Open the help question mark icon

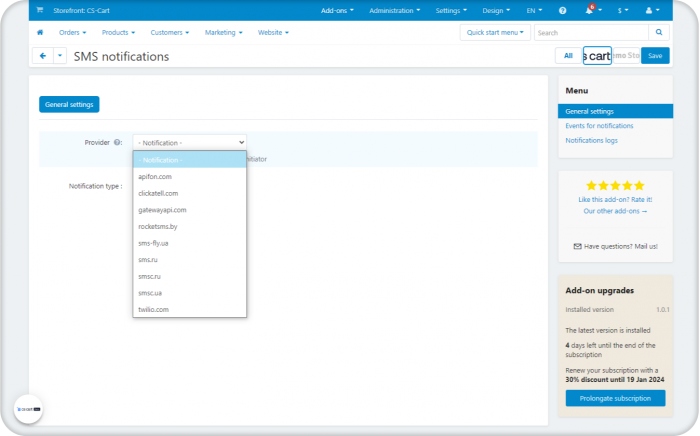pyautogui.click(x=562, y=10)
